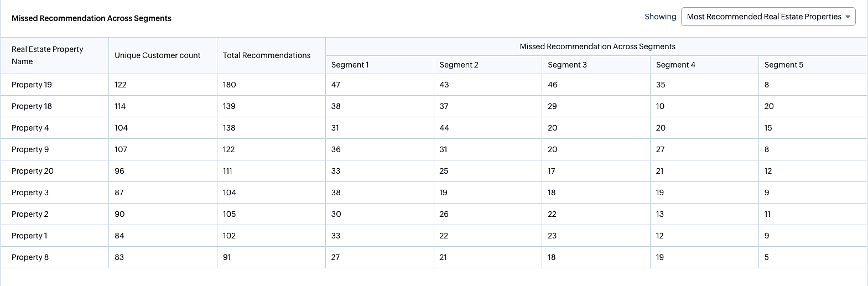868x286 pixels.
Task: Open the Property 4 entry
Action: (30, 128)
